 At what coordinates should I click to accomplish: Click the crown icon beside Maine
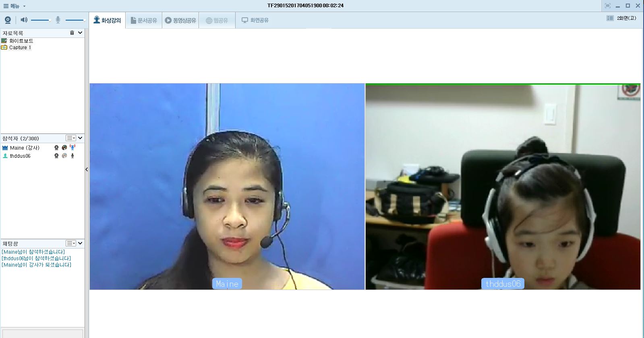[x=5, y=148]
